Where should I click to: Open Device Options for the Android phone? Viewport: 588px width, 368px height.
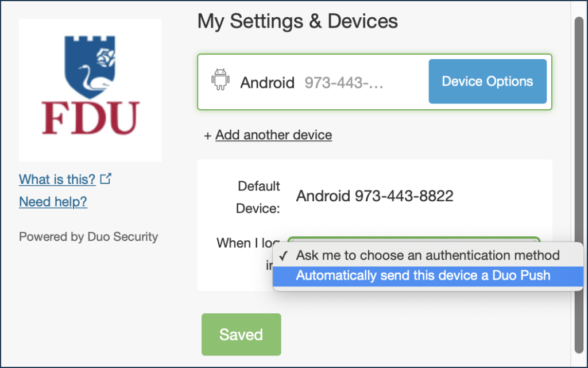(x=488, y=81)
